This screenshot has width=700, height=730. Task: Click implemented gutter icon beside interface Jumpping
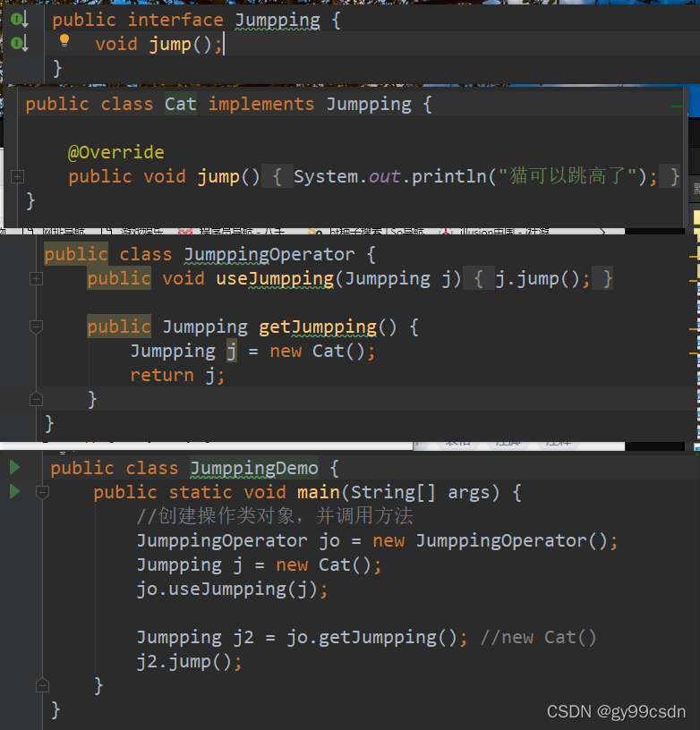point(19,20)
